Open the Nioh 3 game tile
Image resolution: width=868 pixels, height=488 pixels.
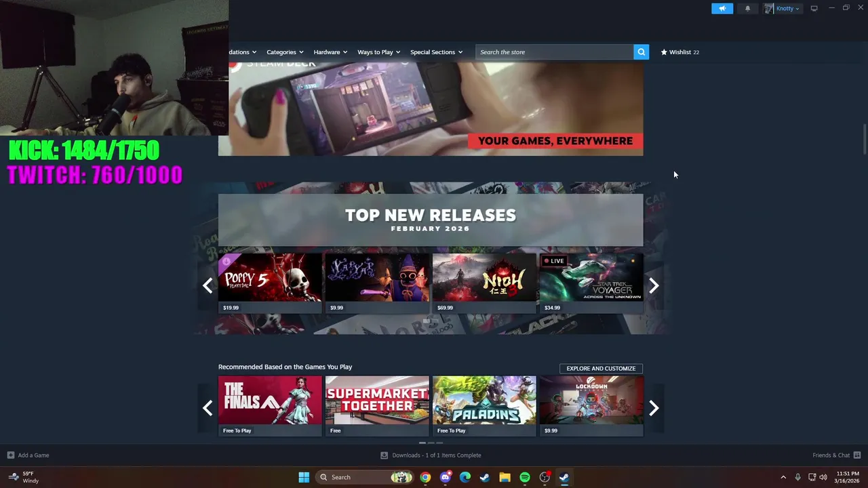(x=484, y=283)
